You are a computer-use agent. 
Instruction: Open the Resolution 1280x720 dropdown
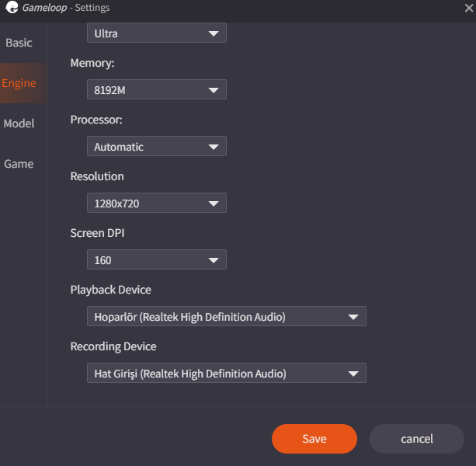coord(156,203)
